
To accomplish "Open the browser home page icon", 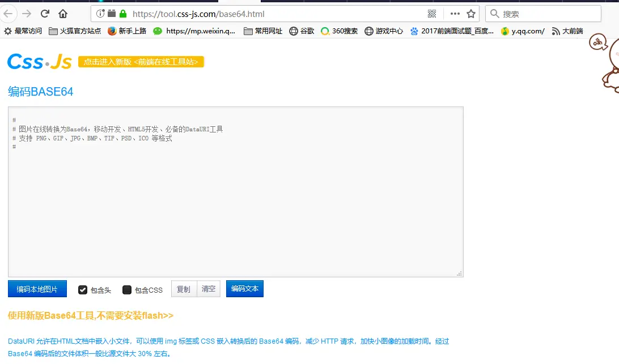I will click(63, 14).
